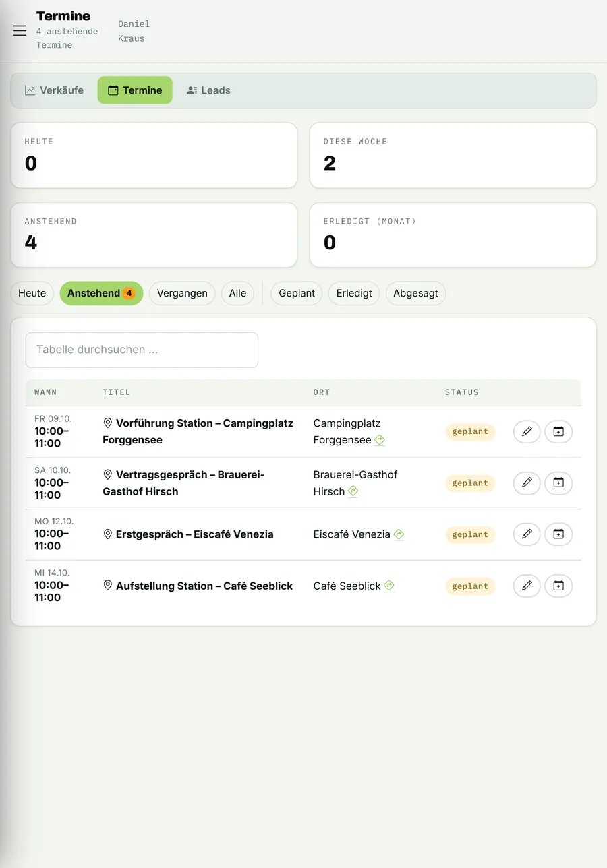This screenshot has height=868, width=607.
Task: Filter by Erledigt status
Action: 354,293
